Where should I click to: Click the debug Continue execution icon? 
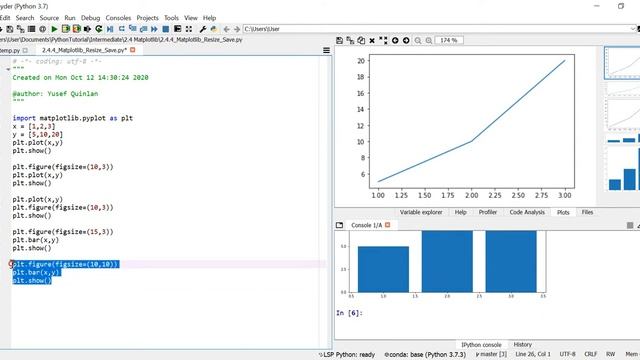tap(154, 29)
